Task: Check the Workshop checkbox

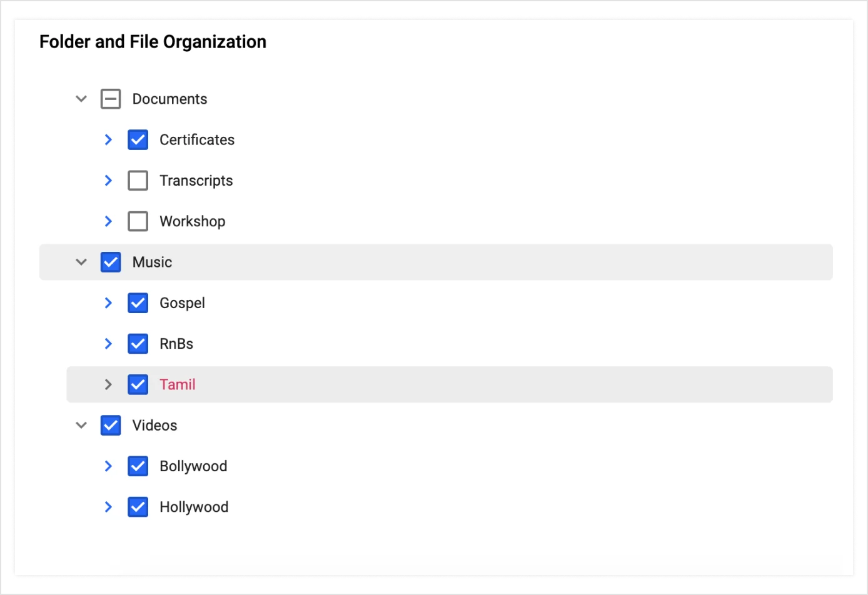Action: pos(138,221)
